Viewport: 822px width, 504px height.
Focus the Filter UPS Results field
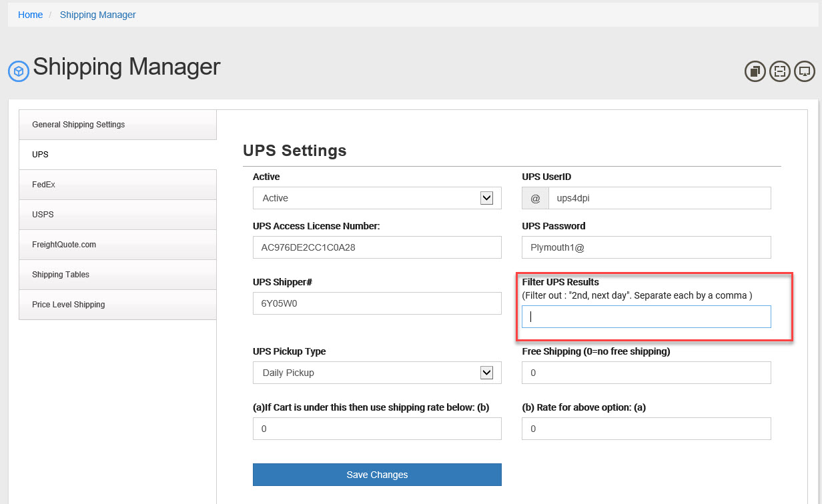coord(646,317)
